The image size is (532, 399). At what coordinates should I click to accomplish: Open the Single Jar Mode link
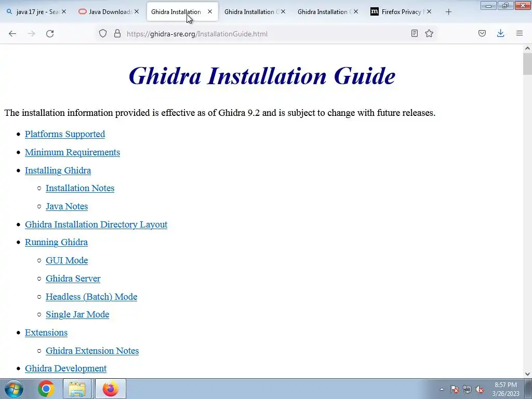click(77, 314)
